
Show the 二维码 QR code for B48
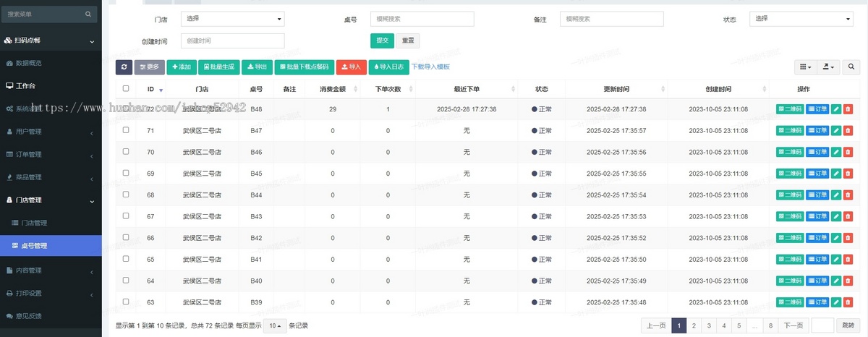(790, 109)
